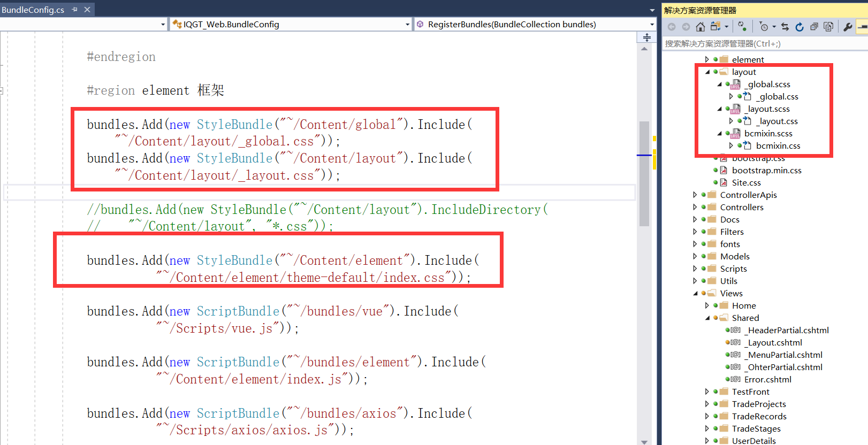Collapse the _layout.scss node

(x=719, y=109)
